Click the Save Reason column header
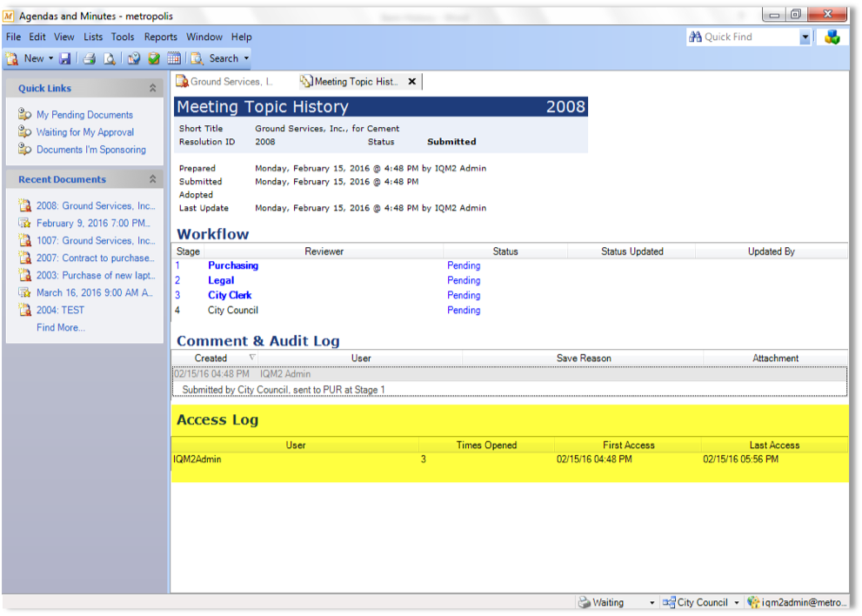Image resolution: width=862 pixels, height=616 pixels. tap(584, 358)
